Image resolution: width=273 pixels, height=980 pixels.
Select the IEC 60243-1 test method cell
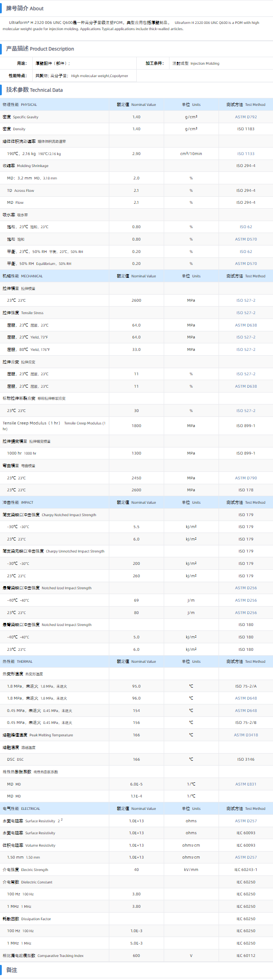(246, 870)
